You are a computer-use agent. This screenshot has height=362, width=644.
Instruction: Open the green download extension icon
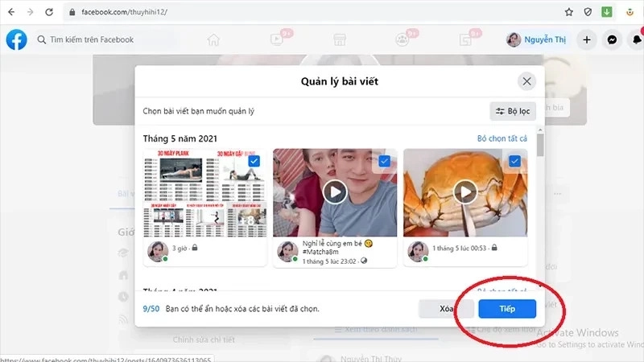(607, 12)
